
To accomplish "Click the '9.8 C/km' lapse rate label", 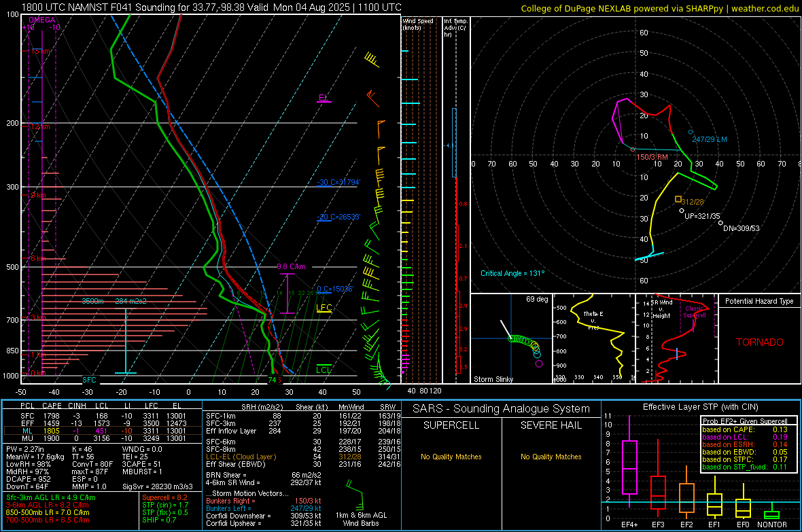I will tap(291, 266).
